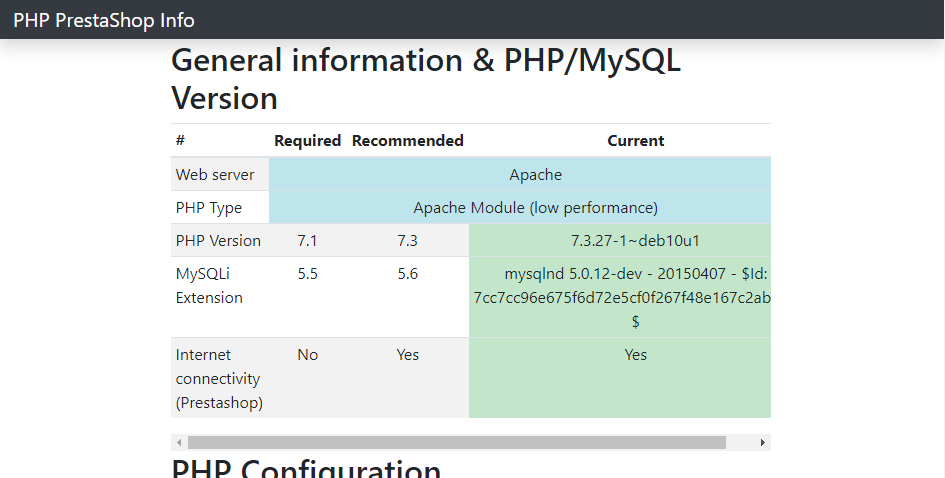
Task: Select the 'PHP Version' row label
Action: pyautogui.click(x=218, y=241)
